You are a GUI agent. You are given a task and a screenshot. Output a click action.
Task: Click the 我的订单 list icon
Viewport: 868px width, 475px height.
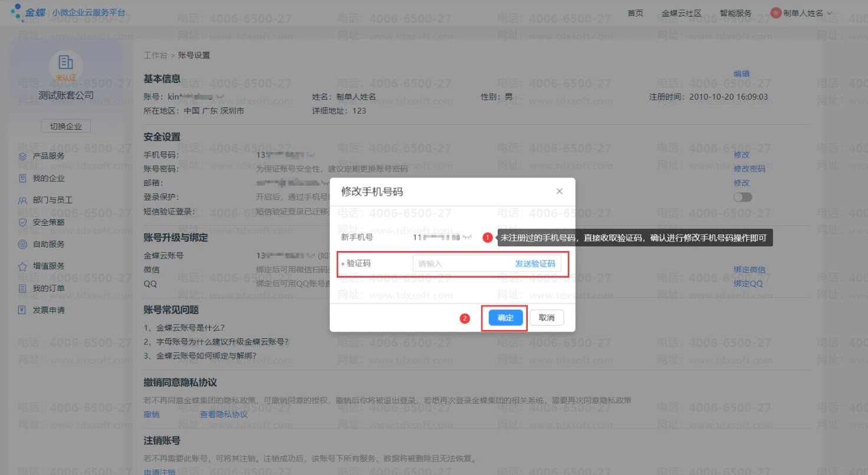pos(22,288)
